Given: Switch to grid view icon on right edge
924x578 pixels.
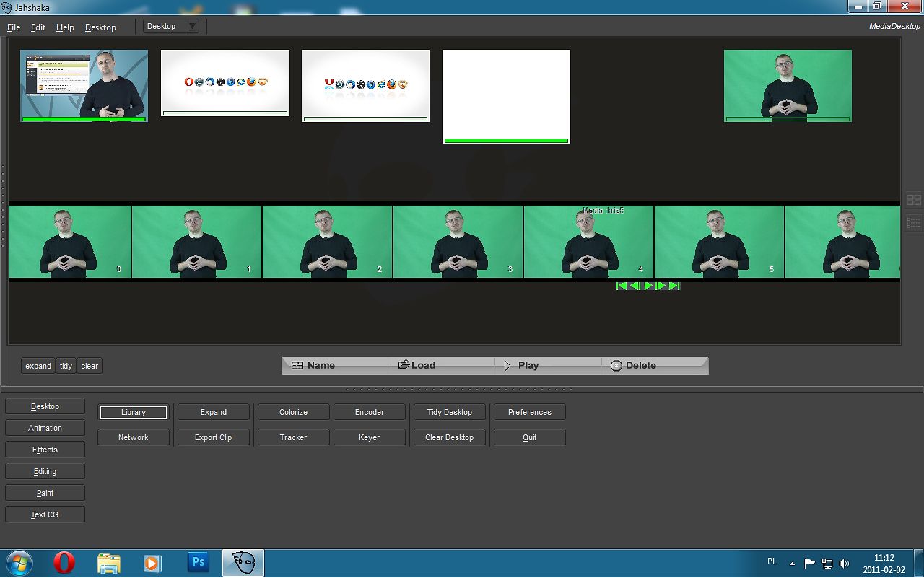Looking at the screenshot, I should (x=914, y=200).
